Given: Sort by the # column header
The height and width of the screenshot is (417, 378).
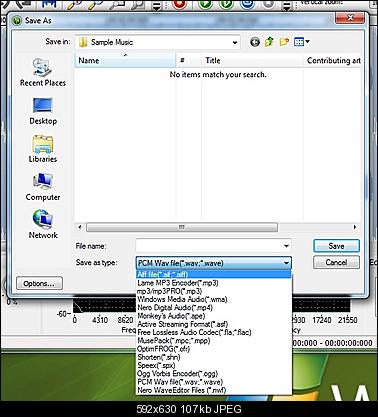Looking at the screenshot, I should pos(189,60).
